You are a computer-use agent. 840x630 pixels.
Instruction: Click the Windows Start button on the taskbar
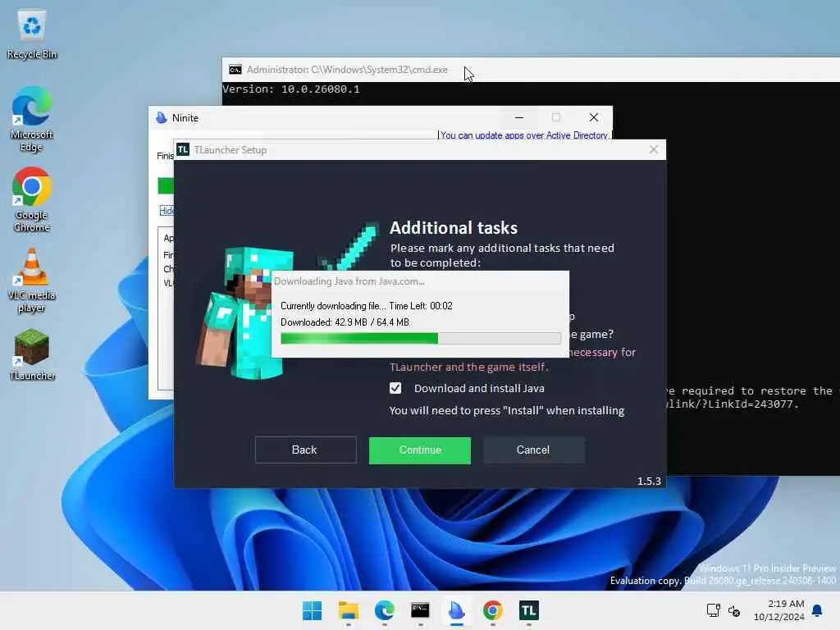tap(312, 610)
